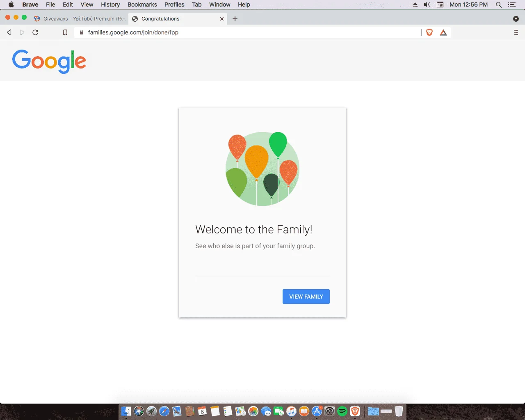
Task: Open Photos in the dock
Action: point(253,411)
